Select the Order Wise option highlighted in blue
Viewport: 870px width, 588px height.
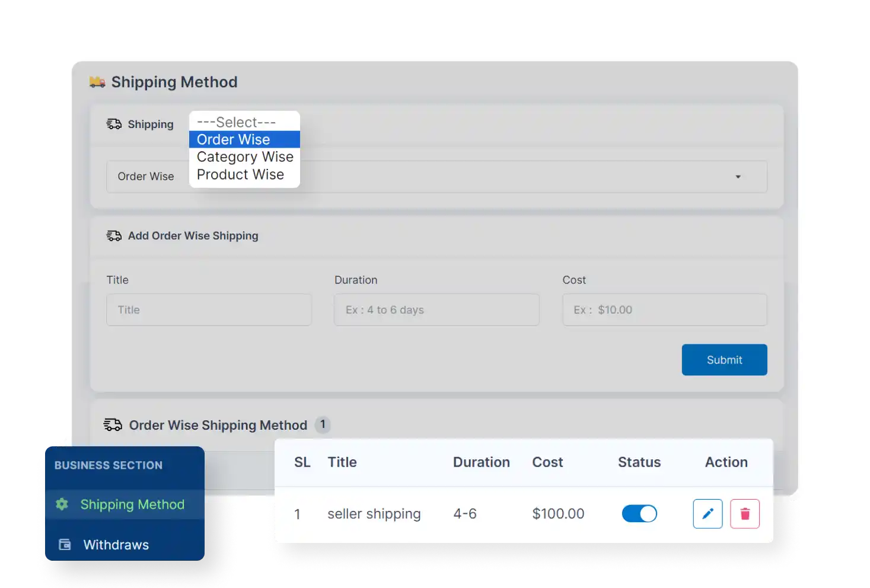point(232,139)
